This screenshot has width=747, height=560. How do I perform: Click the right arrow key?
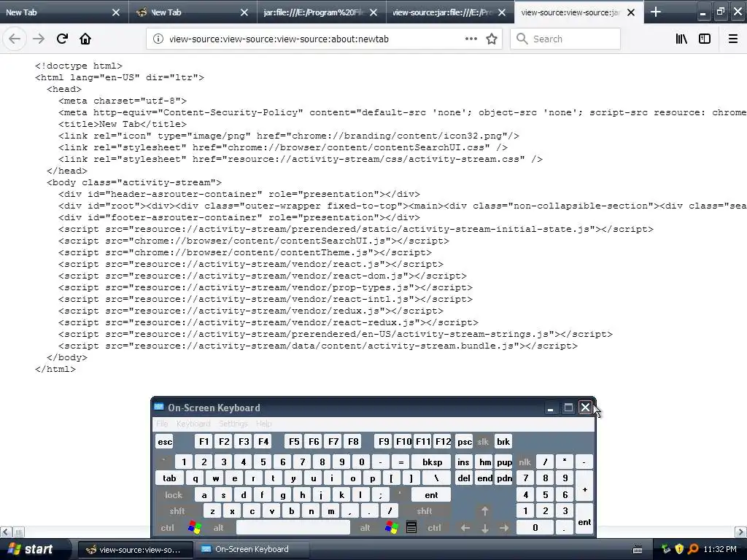(504, 528)
